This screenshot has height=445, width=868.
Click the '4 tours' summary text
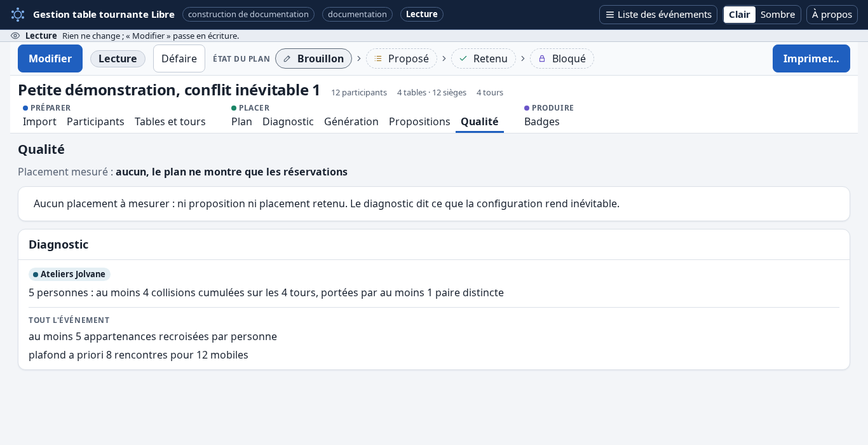(490, 92)
